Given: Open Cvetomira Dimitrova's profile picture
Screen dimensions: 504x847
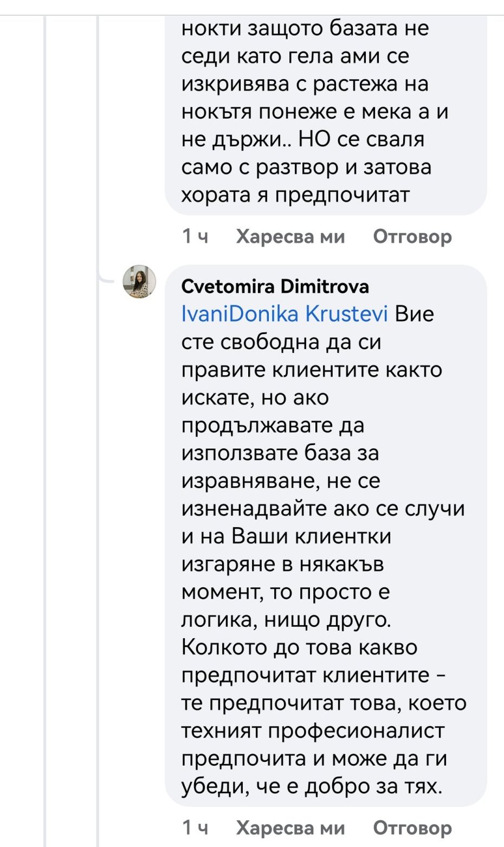Looking at the screenshot, I should click(139, 282).
